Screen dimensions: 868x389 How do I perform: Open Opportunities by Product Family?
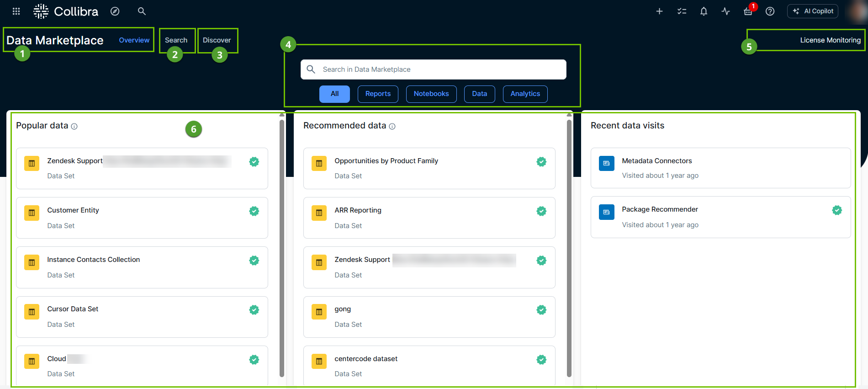429,168
